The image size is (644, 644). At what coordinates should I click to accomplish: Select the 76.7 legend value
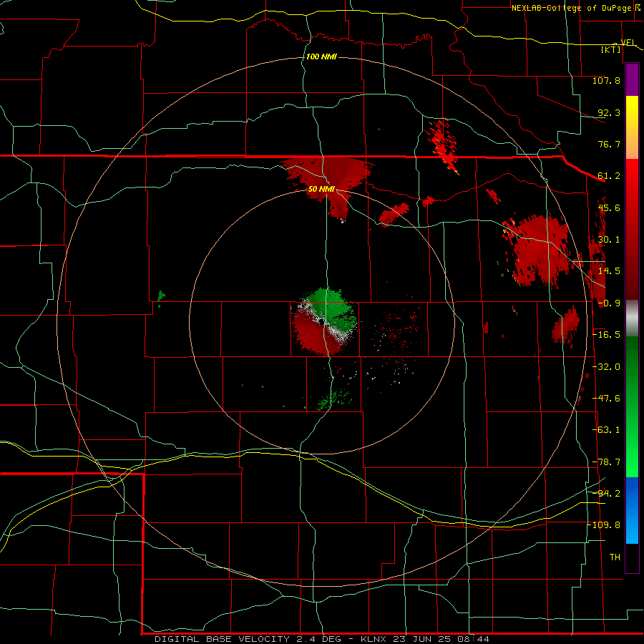(x=609, y=144)
